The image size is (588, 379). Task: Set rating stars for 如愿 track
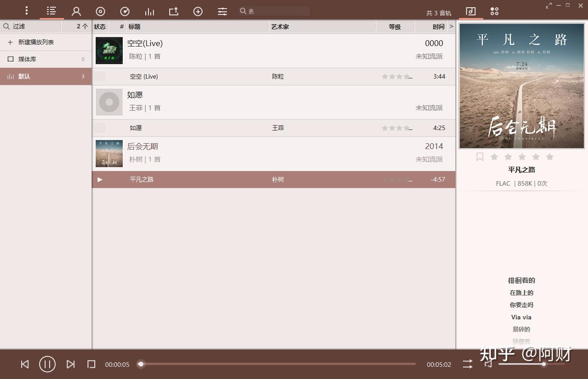click(x=397, y=128)
